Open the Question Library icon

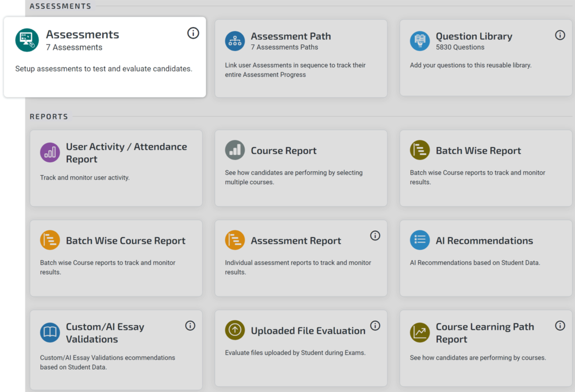tap(420, 40)
